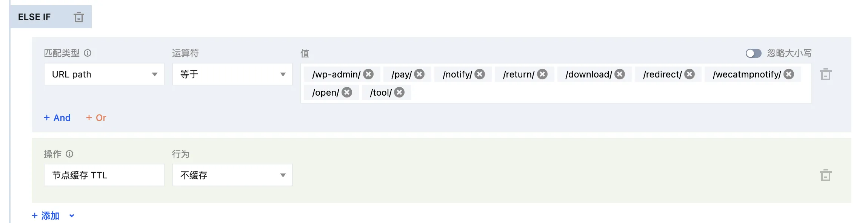Remove the /tool/ value tag
868x223 pixels.
[x=399, y=92]
